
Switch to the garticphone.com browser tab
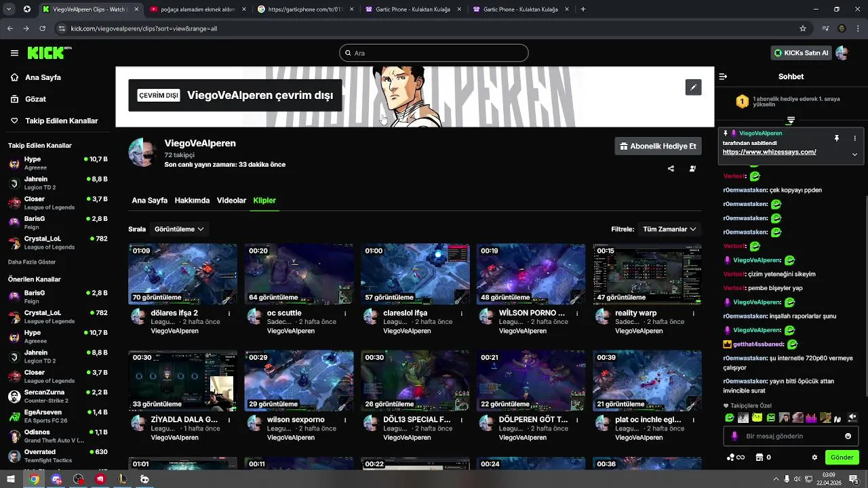click(304, 9)
